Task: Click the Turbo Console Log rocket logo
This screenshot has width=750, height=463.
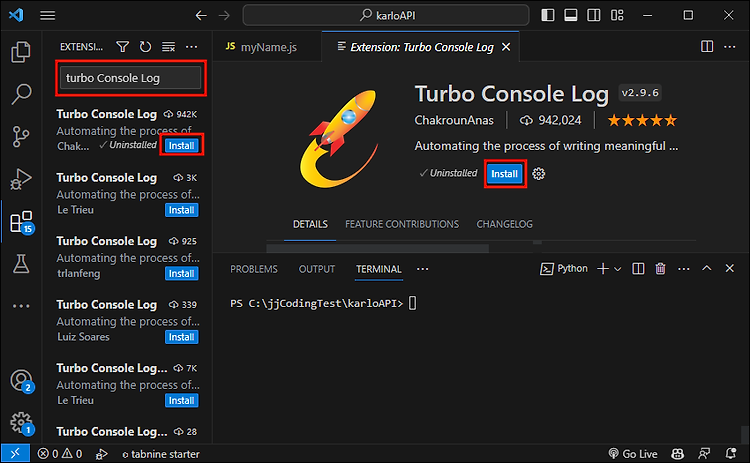Action: [x=340, y=138]
